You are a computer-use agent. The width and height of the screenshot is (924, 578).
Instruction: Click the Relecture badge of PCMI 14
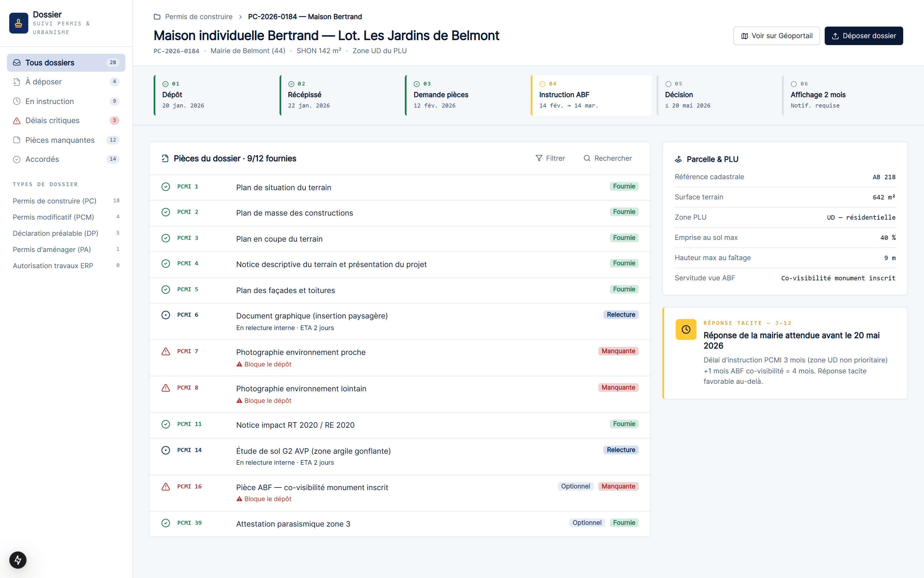pos(621,450)
